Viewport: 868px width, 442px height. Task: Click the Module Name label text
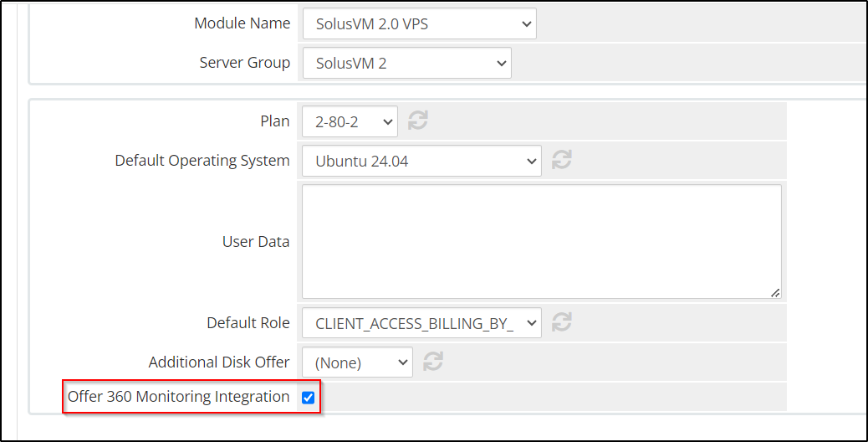tap(242, 23)
